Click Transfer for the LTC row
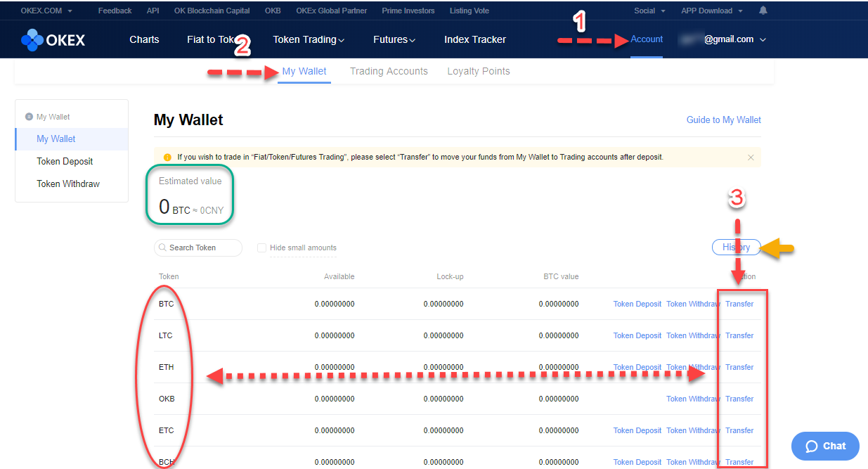The height and width of the screenshot is (469, 868). (x=739, y=335)
